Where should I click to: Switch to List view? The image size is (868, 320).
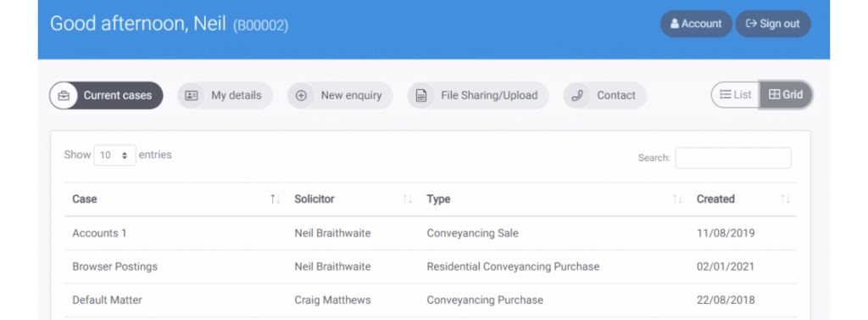point(736,95)
